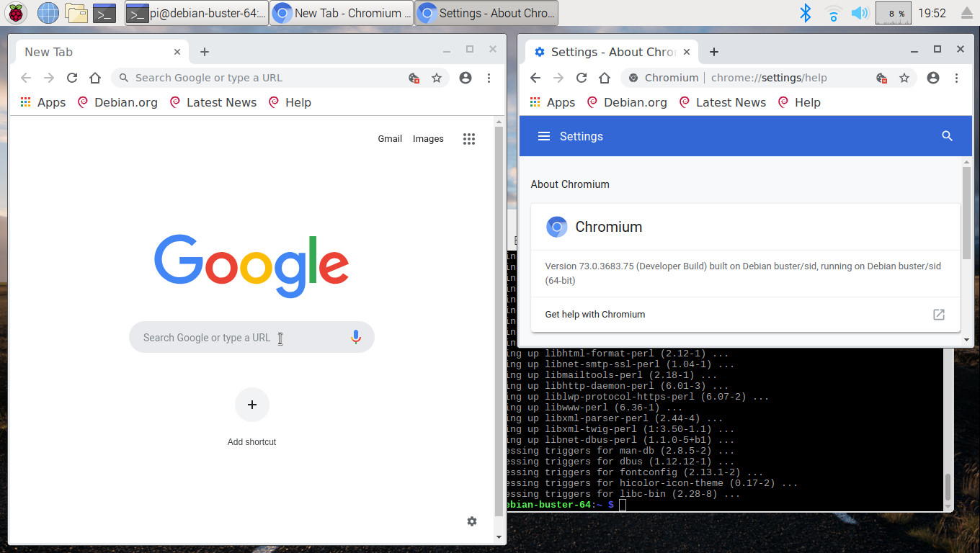The width and height of the screenshot is (980, 553).
Task: Open Latest News bookmark in Settings window
Action: click(x=723, y=102)
